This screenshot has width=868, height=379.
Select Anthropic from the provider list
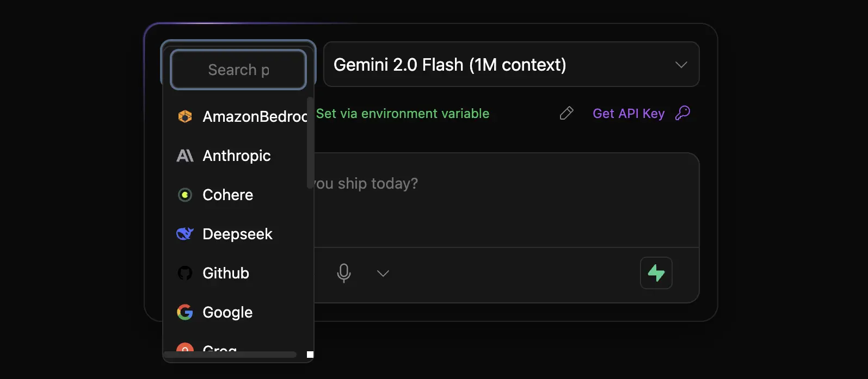point(237,156)
